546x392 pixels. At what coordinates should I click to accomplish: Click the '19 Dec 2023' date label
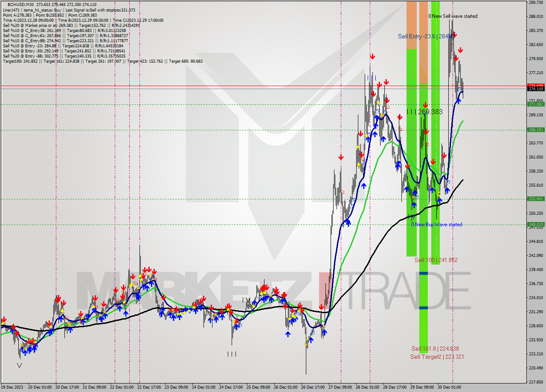coord(12,387)
